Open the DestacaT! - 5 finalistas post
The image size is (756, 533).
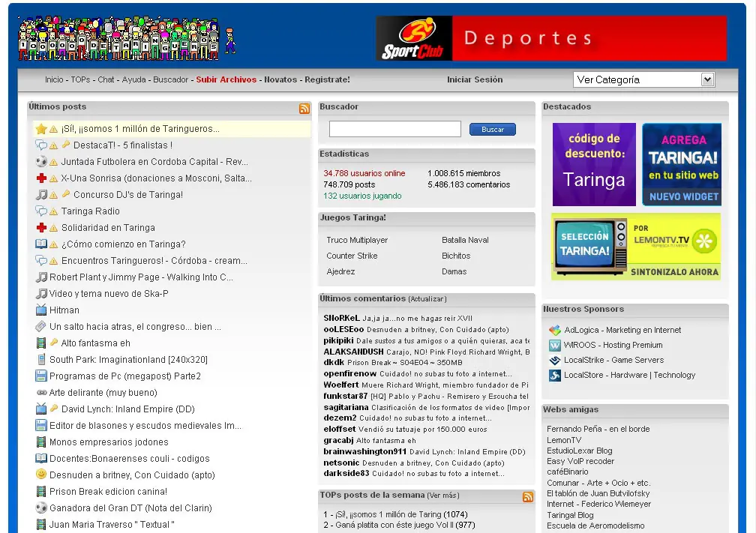tap(123, 145)
